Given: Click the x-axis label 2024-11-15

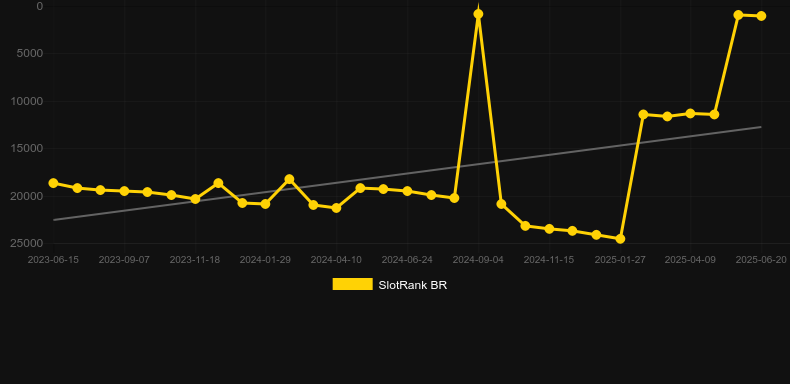Looking at the screenshot, I should (x=549, y=260).
